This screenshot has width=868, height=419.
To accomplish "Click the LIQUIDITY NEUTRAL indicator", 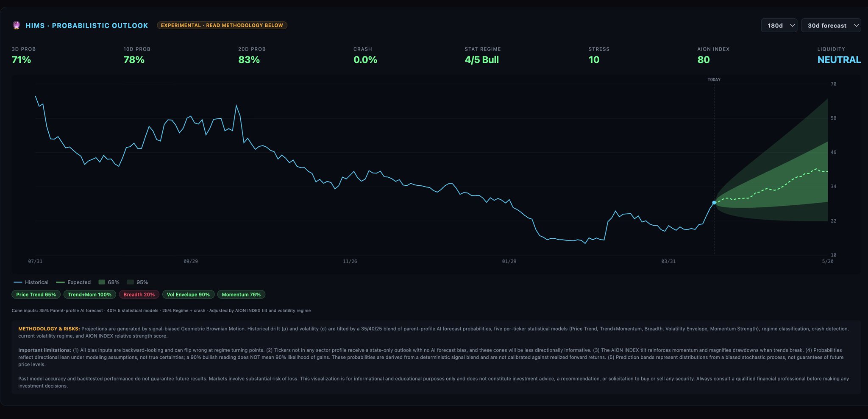I will coord(839,60).
